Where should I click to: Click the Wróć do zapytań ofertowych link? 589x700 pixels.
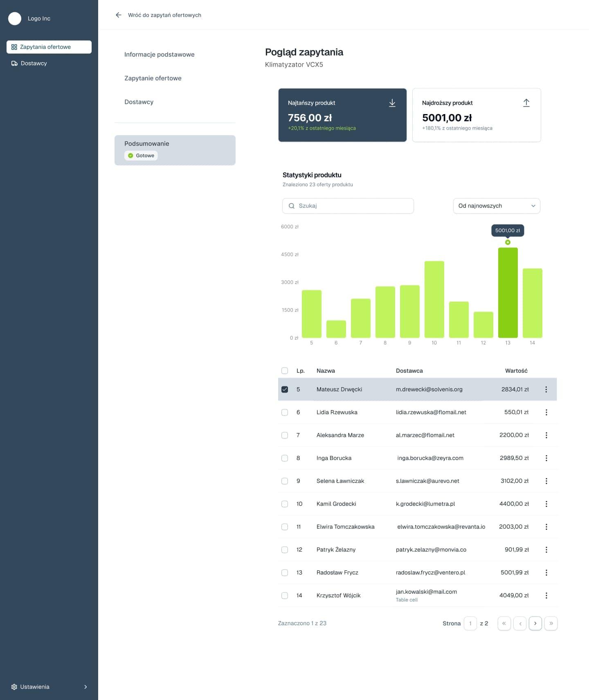coord(164,15)
